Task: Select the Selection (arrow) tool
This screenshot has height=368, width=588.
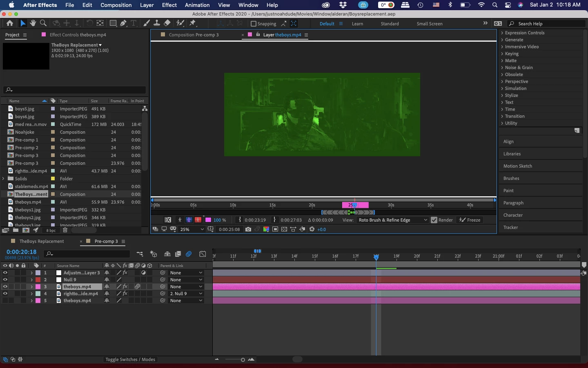Action: click(x=23, y=23)
